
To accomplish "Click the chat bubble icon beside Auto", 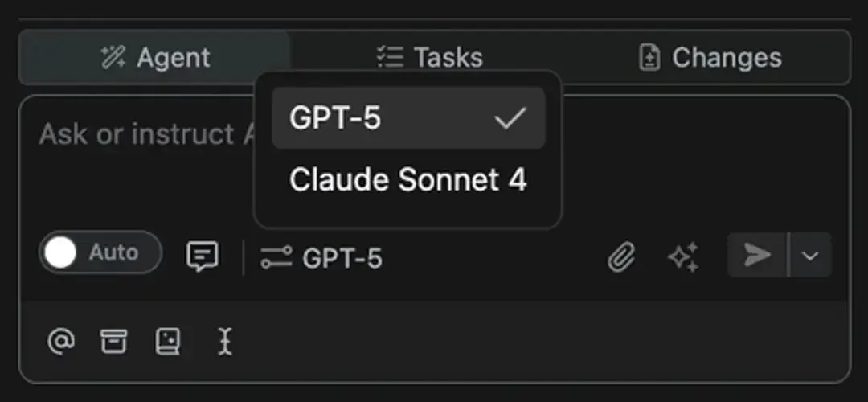I will (x=203, y=256).
